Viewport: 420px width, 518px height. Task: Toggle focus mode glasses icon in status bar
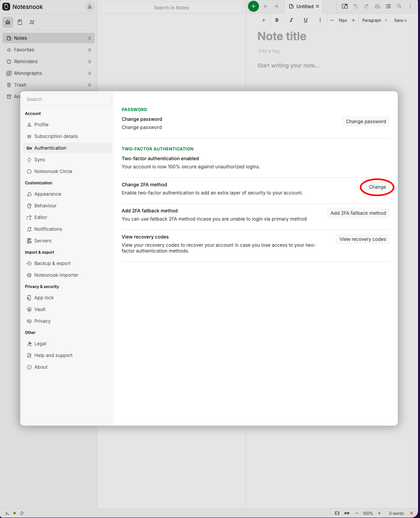(347, 513)
